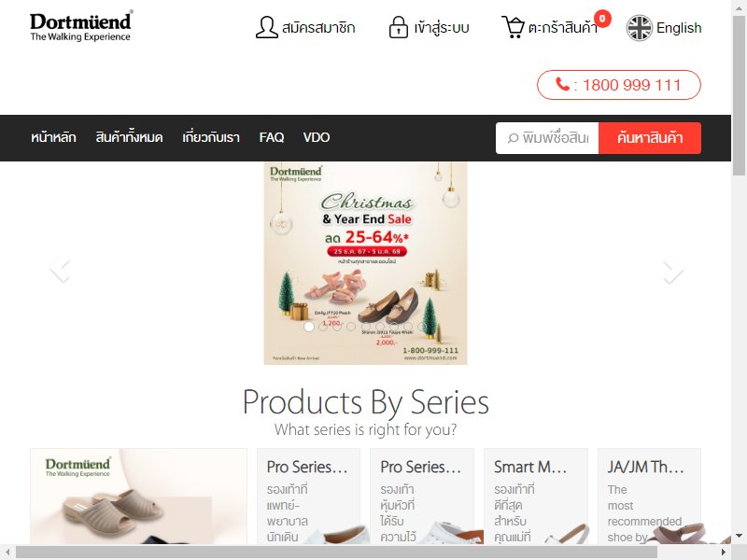Select the first carousel dot indicator
The width and height of the screenshot is (747, 560).
click(x=309, y=327)
